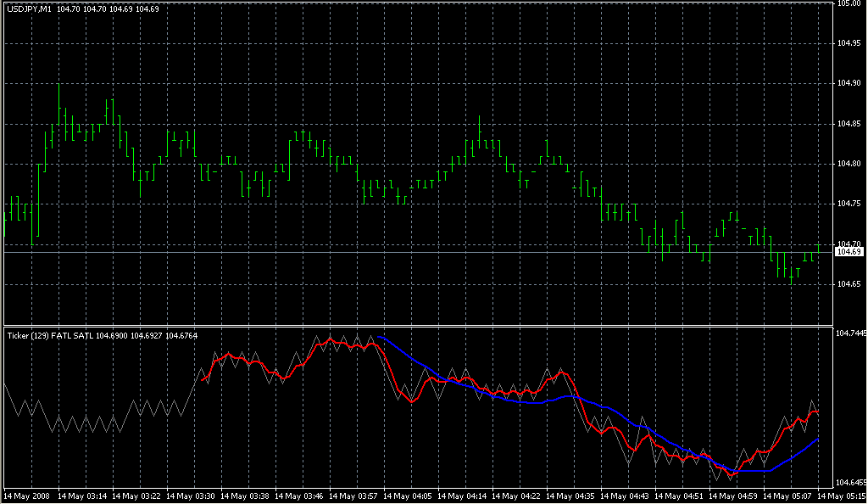
Task: Click the 104.7445 indicator scale maximum value
Action: [850, 334]
